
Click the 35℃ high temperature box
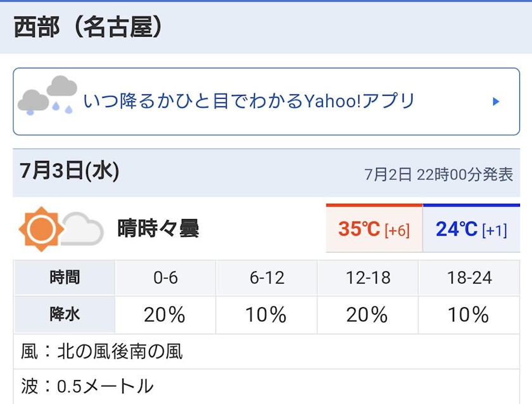click(x=374, y=229)
